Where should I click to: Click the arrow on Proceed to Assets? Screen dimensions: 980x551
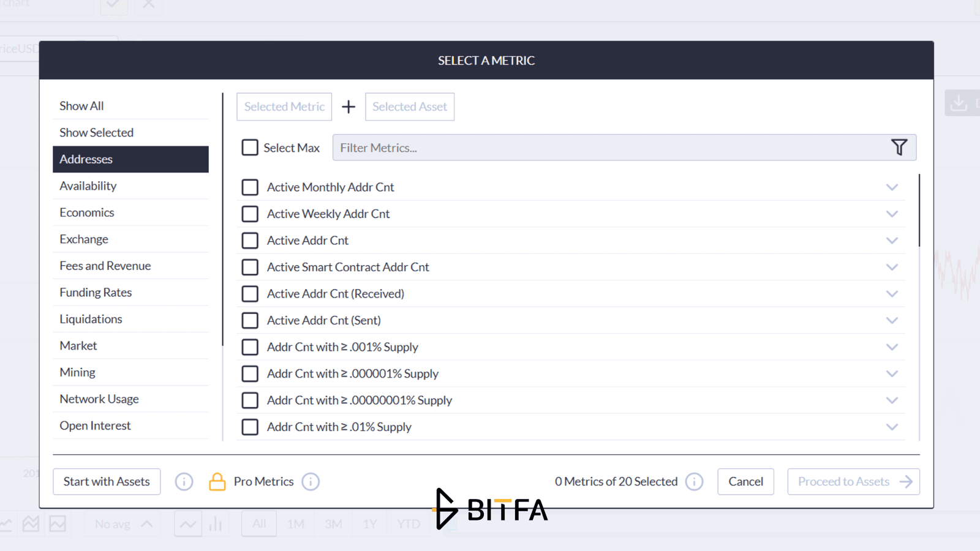[x=906, y=482]
